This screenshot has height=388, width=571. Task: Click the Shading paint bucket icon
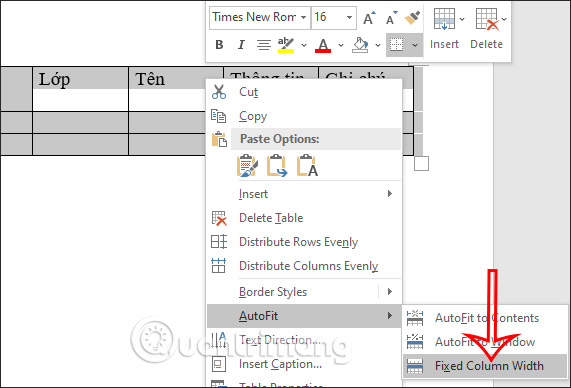tap(360, 45)
